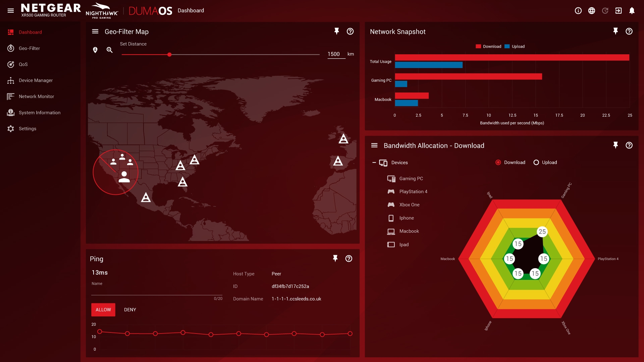Click the System Information sidebar icon
The width and height of the screenshot is (644, 362).
[11, 112]
